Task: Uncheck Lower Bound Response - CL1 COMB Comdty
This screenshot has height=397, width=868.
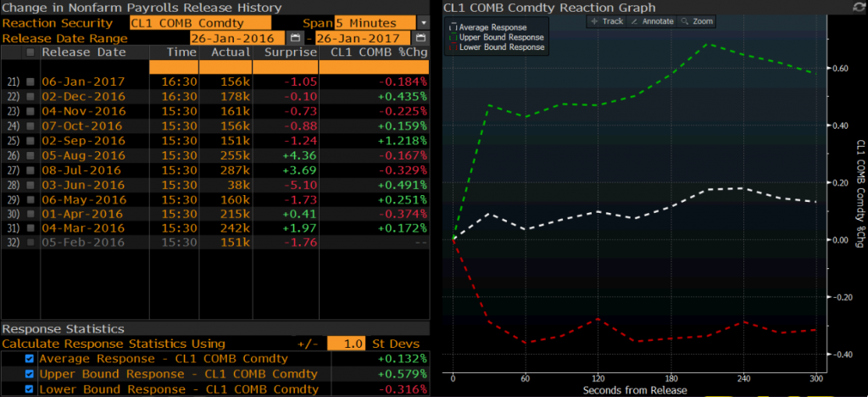Action: [30, 390]
